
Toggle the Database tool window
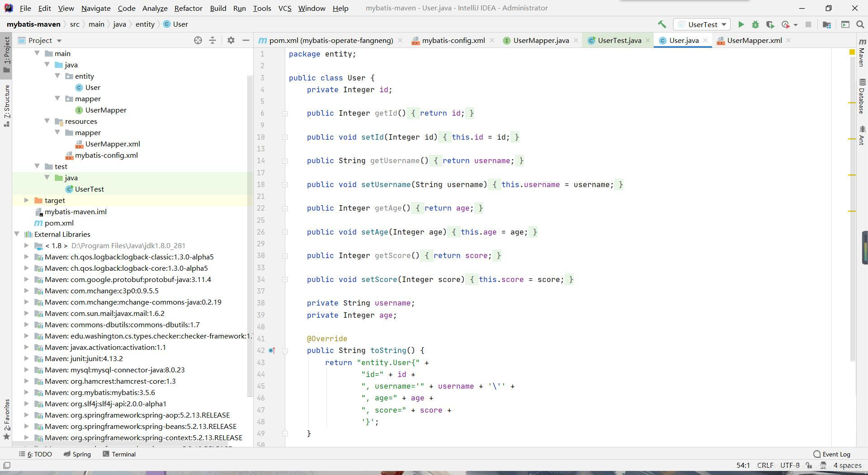(x=862, y=96)
